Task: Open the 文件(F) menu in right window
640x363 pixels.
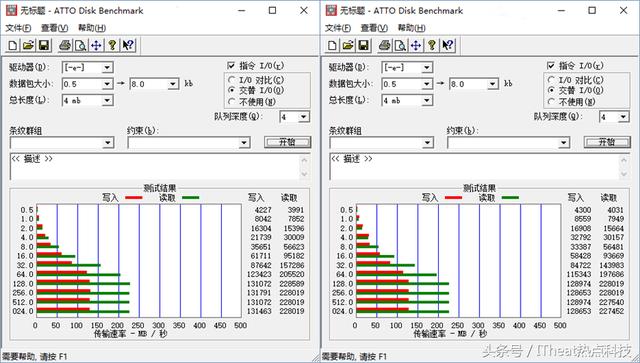Action: pos(338,28)
